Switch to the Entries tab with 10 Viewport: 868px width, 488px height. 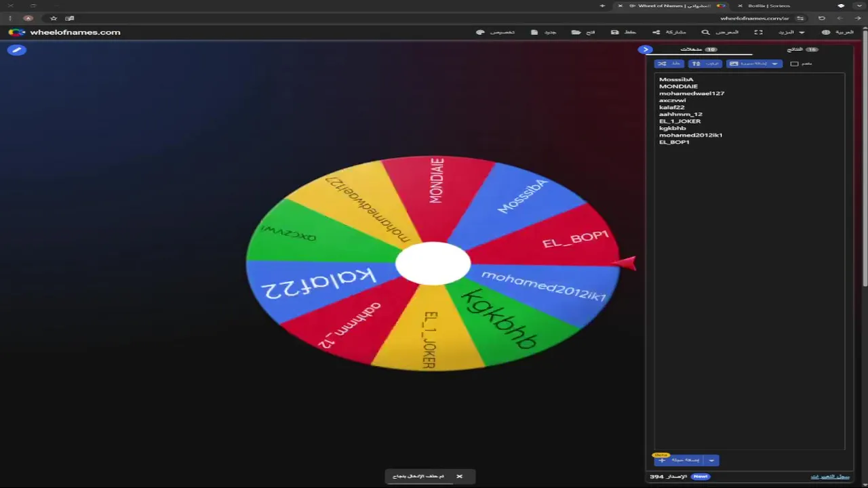coord(698,49)
